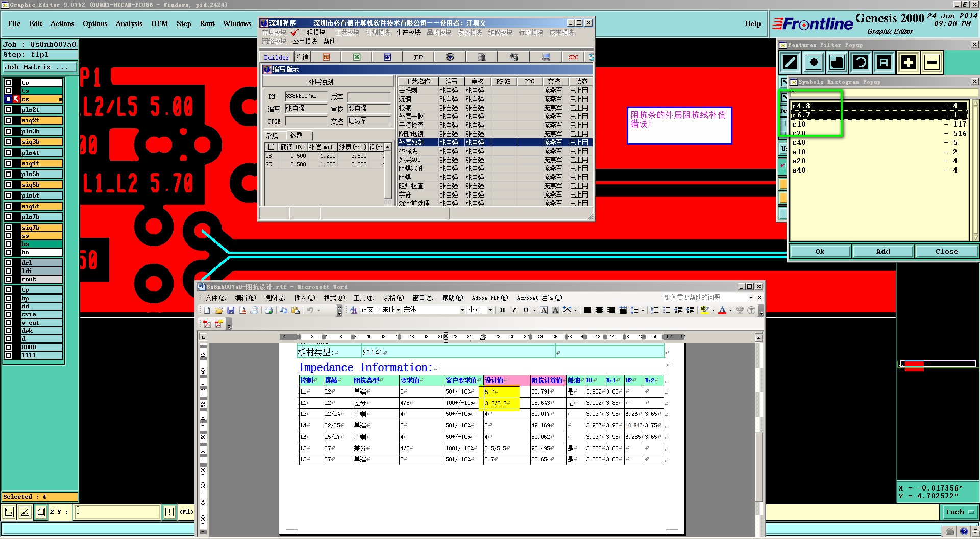Image resolution: width=980 pixels, height=539 pixels.
Task: Click the SPC button in Builder toolbar
Action: coord(574,57)
